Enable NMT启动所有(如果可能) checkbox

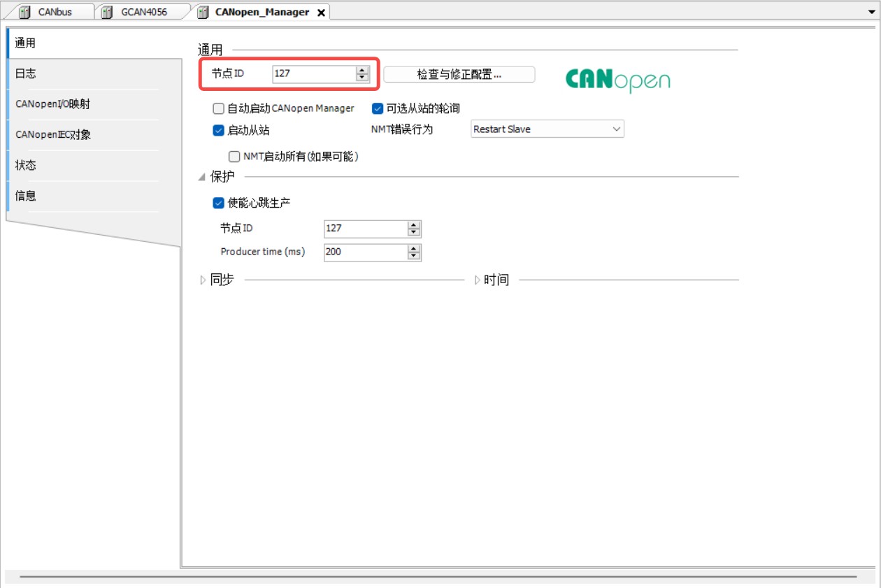(x=235, y=157)
